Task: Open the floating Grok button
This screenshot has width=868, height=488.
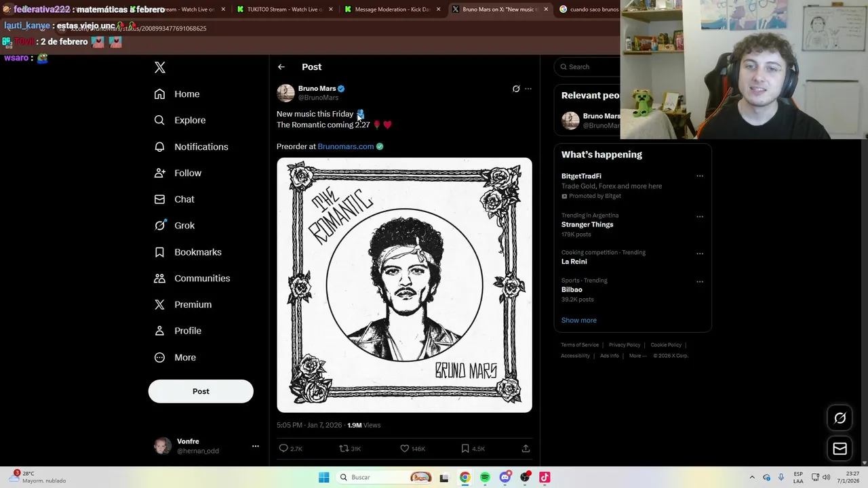Action: point(840,418)
